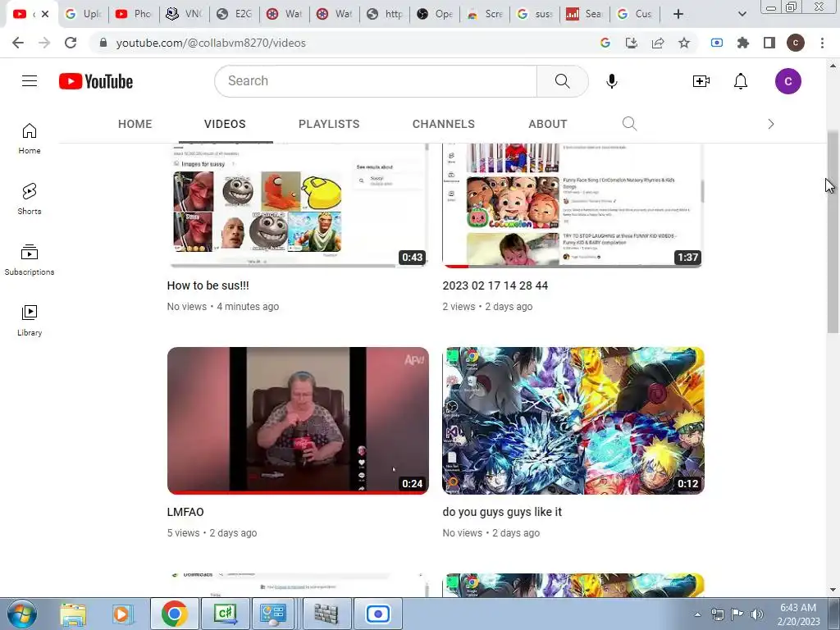The width and height of the screenshot is (840, 630).
Task: Open Action Center flag in tray
Action: [737, 614]
